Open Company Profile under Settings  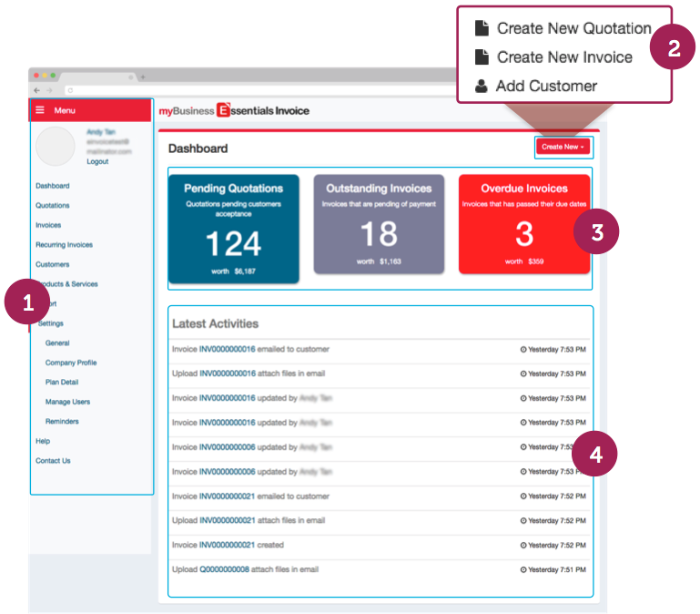pyautogui.click(x=71, y=363)
